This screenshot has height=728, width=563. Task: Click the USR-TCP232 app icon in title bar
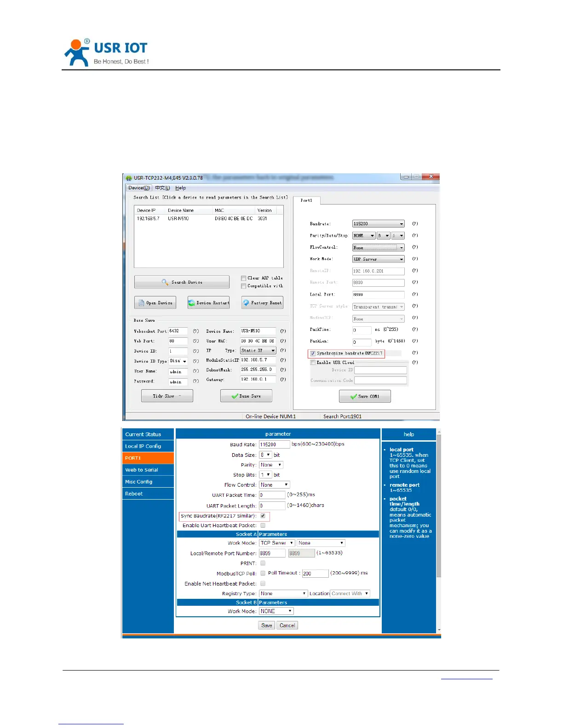pyautogui.click(x=129, y=178)
